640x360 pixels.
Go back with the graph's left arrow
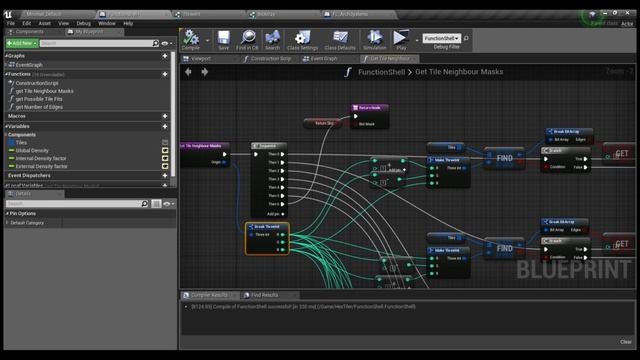click(x=188, y=72)
